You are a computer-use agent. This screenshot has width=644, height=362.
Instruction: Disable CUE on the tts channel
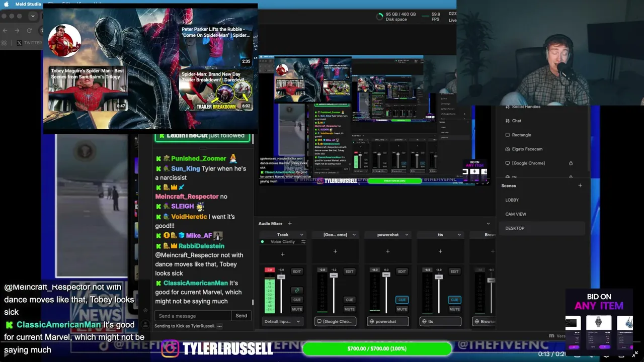point(454,300)
